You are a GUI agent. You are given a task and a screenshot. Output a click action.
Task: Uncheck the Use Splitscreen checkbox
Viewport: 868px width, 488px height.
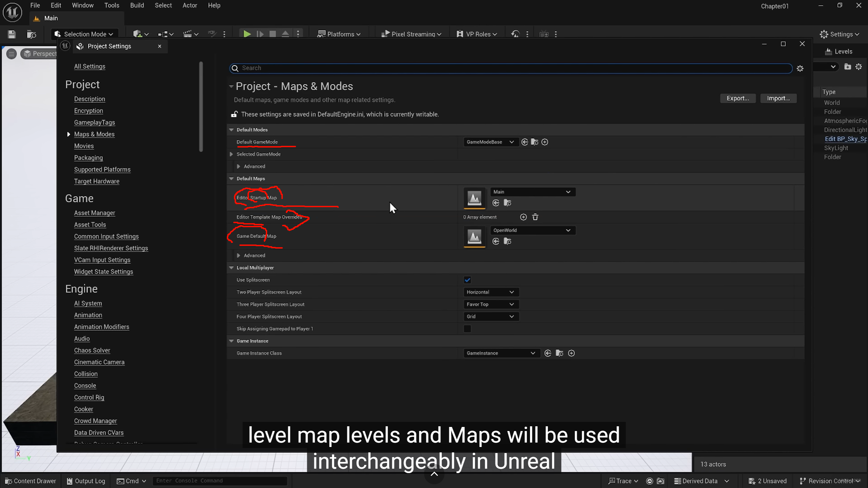(x=467, y=280)
